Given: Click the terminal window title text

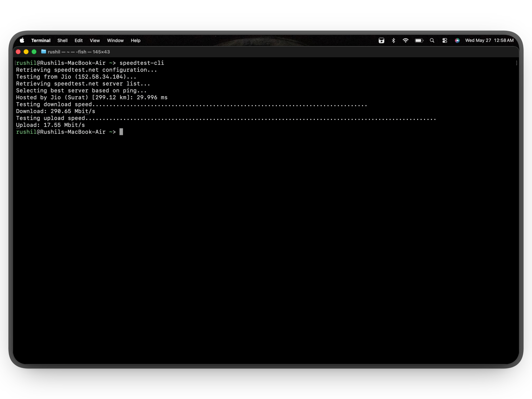Looking at the screenshot, I should tap(79, 52).
